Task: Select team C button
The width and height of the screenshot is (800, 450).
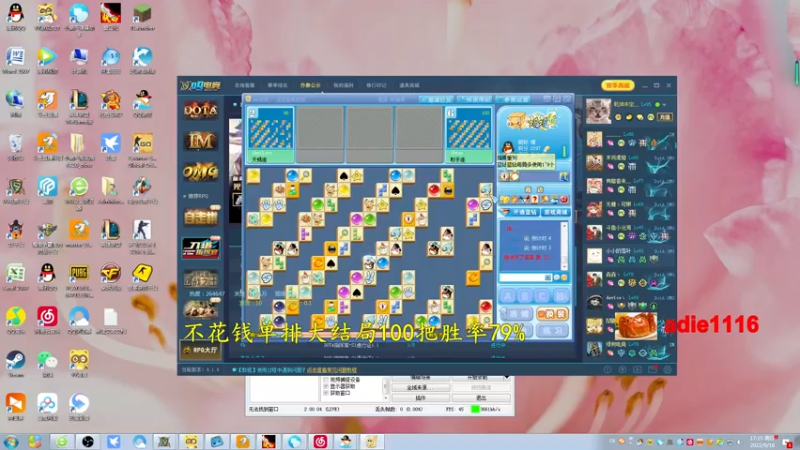Action: 542,295
